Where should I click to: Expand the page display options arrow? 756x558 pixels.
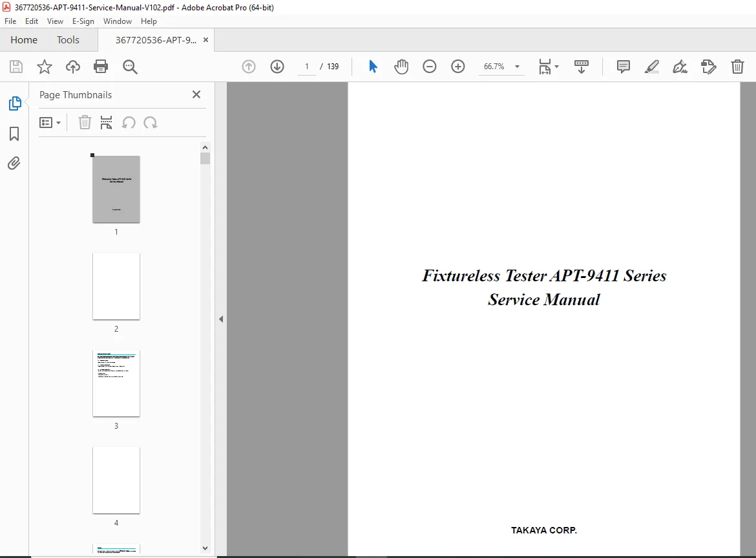[557, 67]
